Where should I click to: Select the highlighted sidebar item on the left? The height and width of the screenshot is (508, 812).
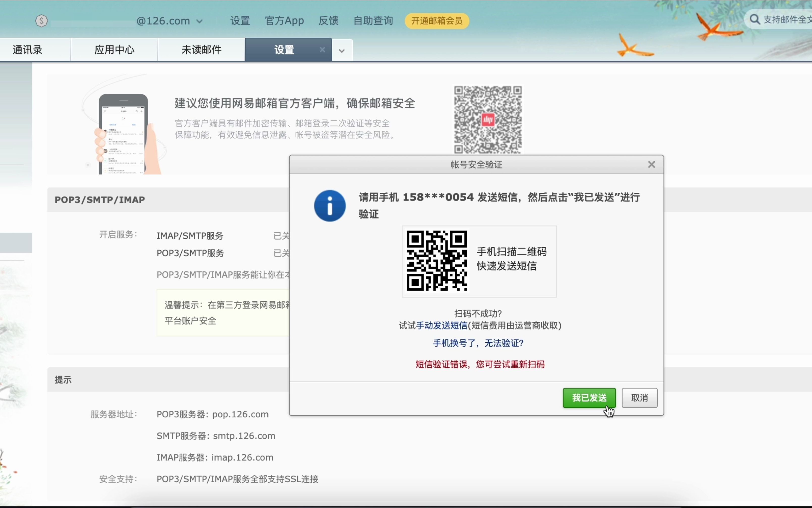(x=16, y=243)
